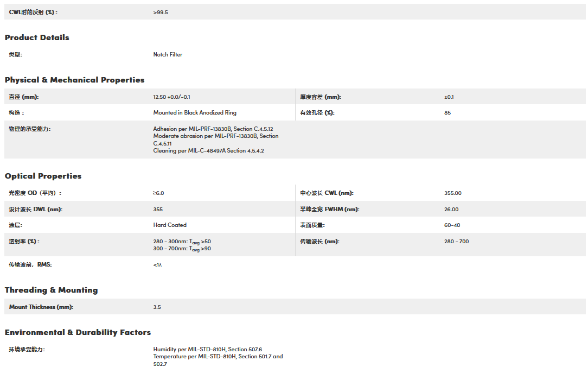
Task: Click the Notch Filter type value
Action: tap(168, 55)
